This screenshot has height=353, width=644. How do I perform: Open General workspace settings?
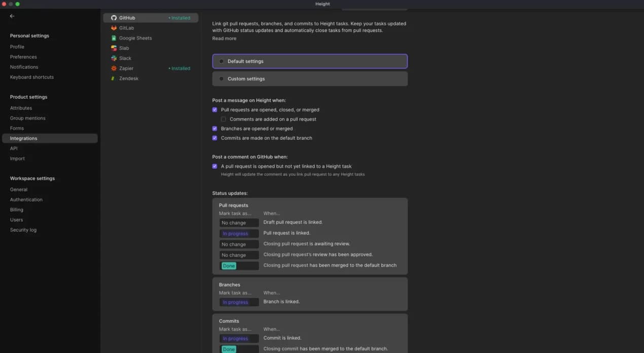[x=19, y=189]
